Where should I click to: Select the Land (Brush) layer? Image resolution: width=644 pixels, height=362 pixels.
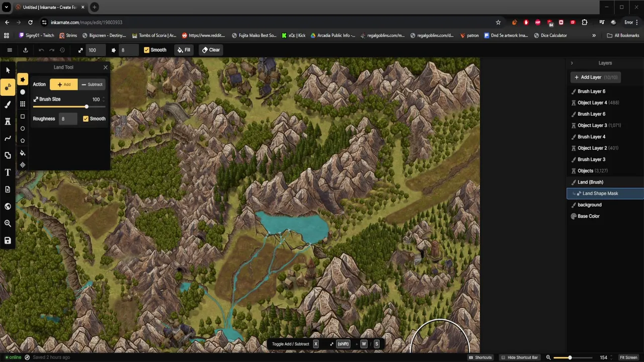605,182
